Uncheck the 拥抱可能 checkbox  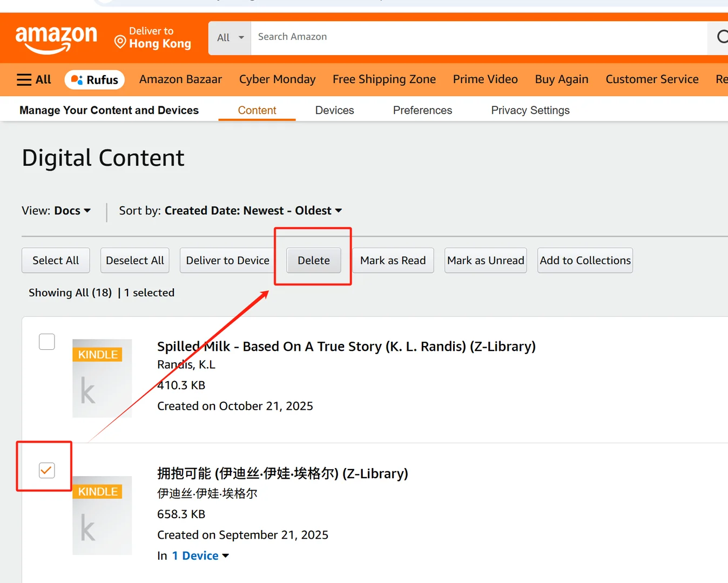coord(47,470)
